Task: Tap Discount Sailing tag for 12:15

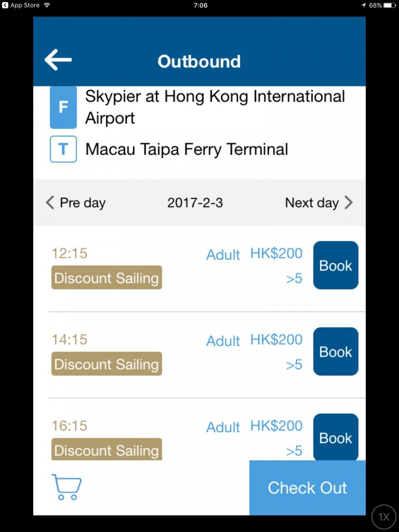Action: click(106, 278)
